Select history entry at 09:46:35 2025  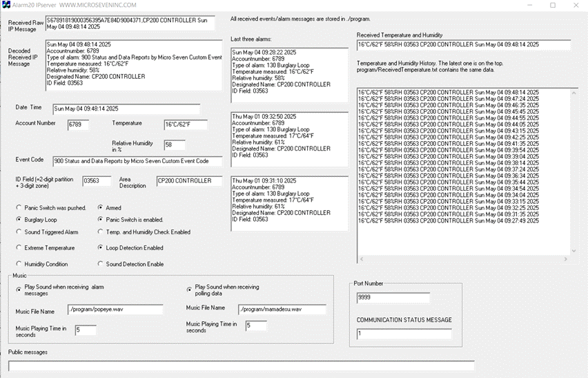[449, 105]
